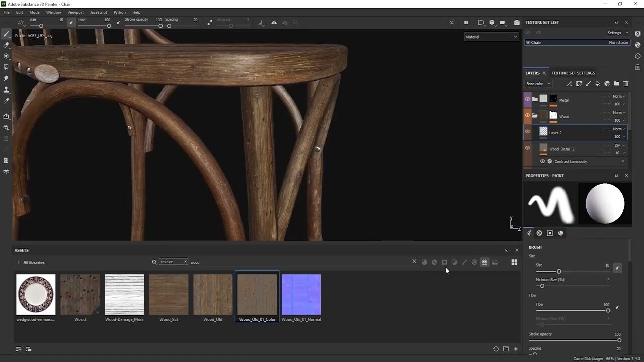Viewport: 644px width, 362px height.
Task: Hide the Contrast Luminosity filter effect
Action: (542, 161)
